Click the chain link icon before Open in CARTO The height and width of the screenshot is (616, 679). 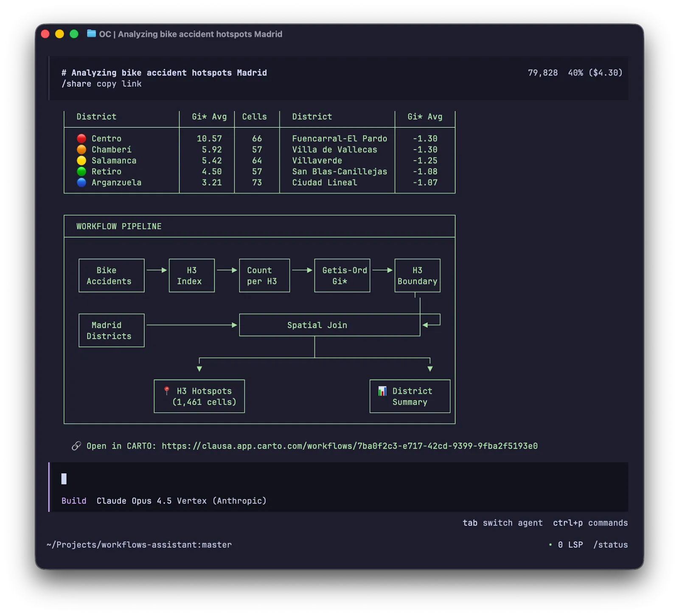[76, 446]
